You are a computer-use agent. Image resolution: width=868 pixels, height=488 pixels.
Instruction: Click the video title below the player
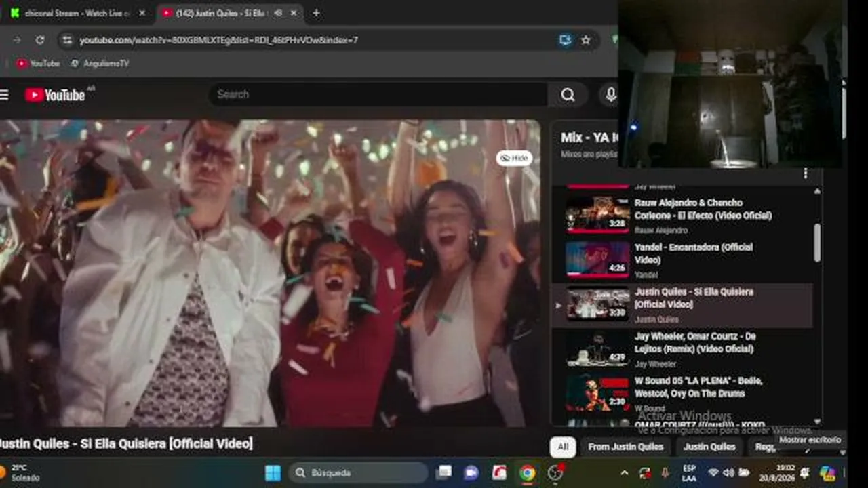pyautogui.click(x=126, y=444)
